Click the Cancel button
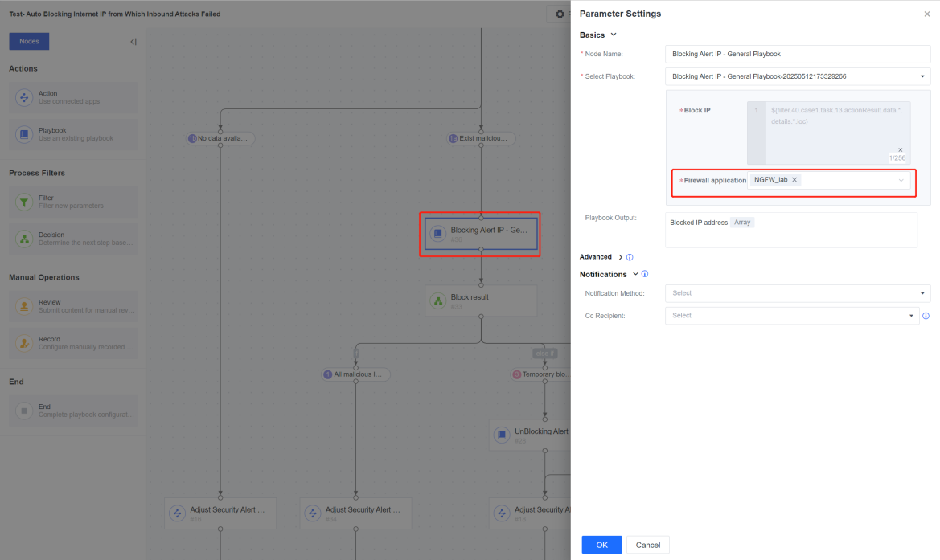 [x=648, y=545]
